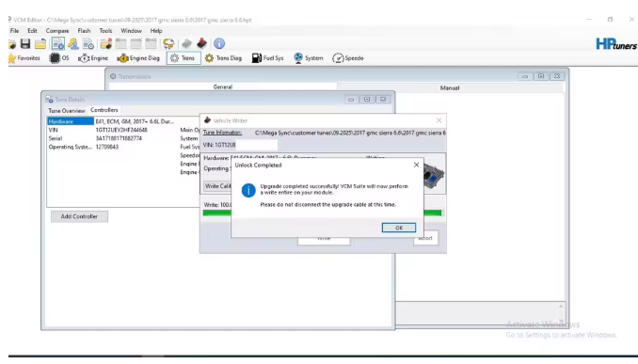Viewport: 638px width, 364px height.
Task: Click the ECM module image in Vehicle Writer
Action: (434, 176)
